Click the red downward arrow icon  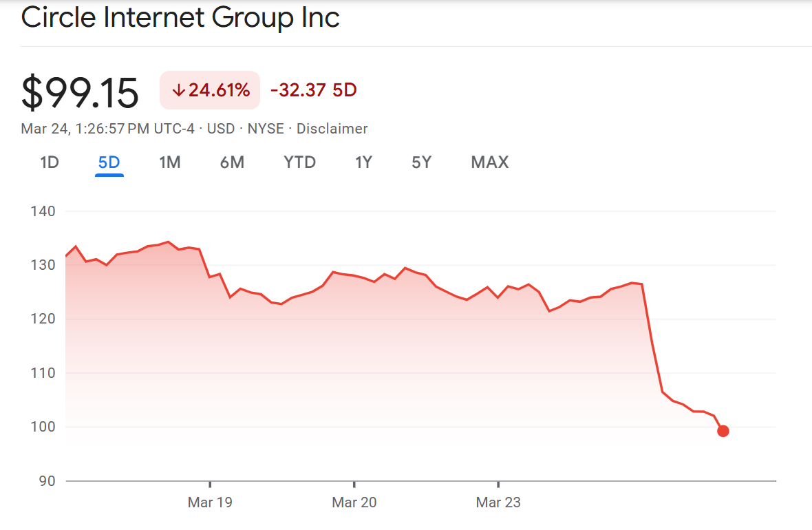click(179, 89)
